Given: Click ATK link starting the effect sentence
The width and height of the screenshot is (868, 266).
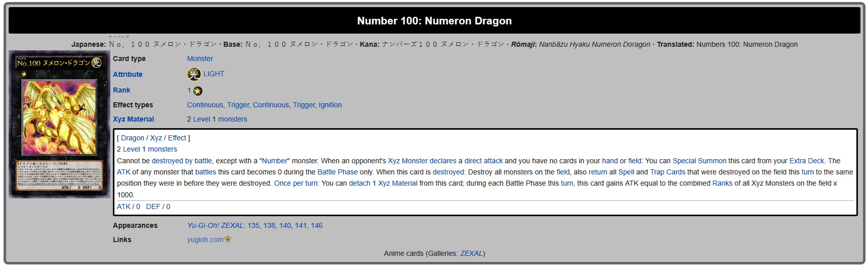Looking at the screenshot, I should [x=124, y=172].
